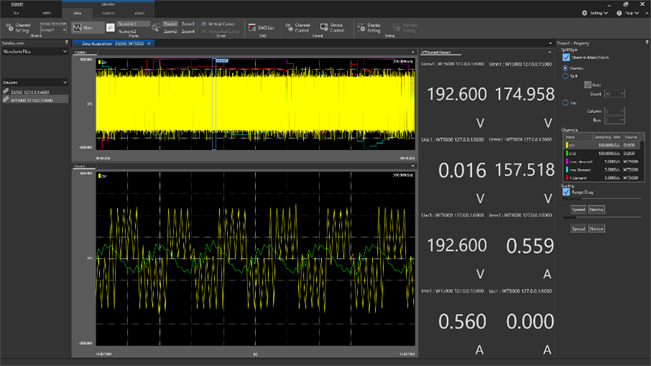The image size is (651, 366).
Task: Open Device Control in the ribbon
Action: [x=332, y=27]
